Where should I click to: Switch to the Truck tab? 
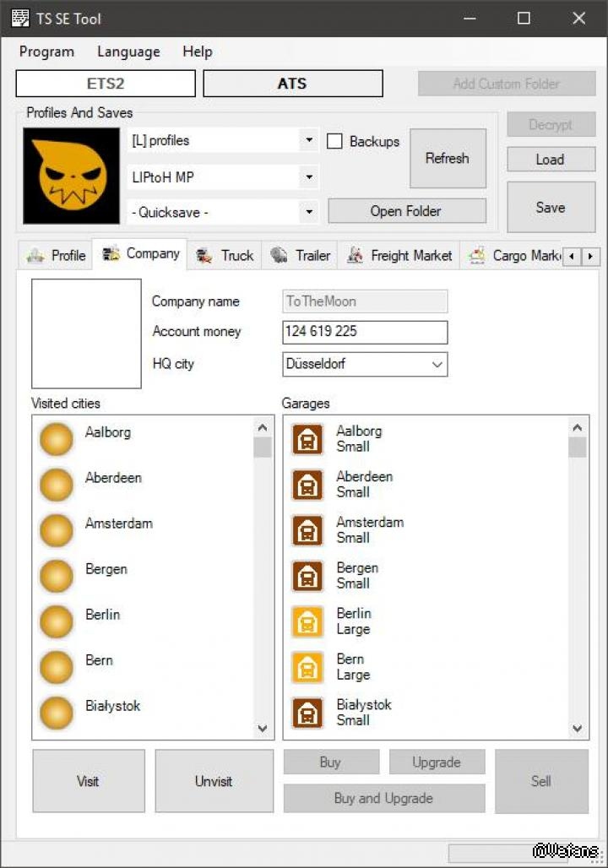[225, 255]
